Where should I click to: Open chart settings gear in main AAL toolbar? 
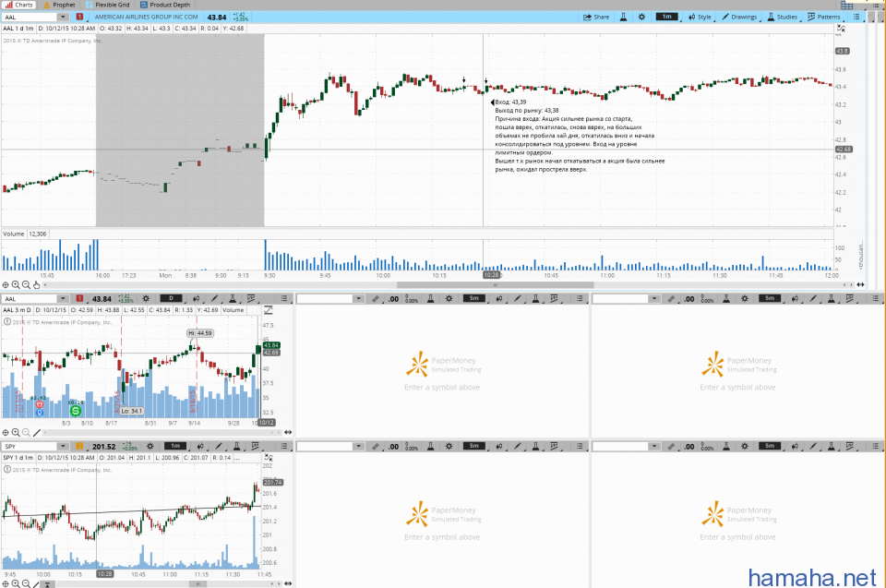click(641, 17)
